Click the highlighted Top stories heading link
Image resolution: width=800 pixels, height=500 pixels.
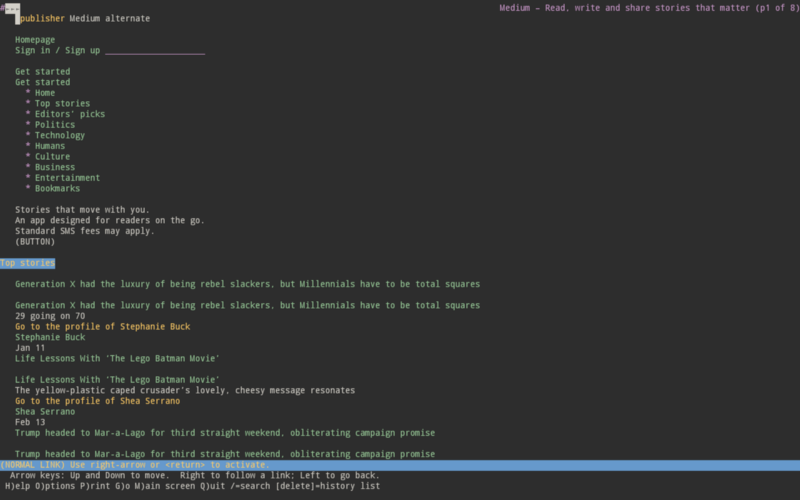point(28,263)
